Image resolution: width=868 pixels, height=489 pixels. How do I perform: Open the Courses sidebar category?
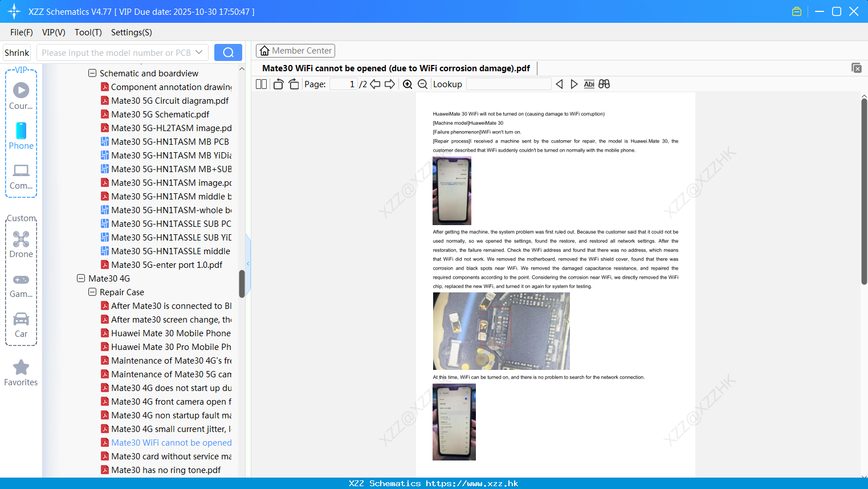click(21, 96)
